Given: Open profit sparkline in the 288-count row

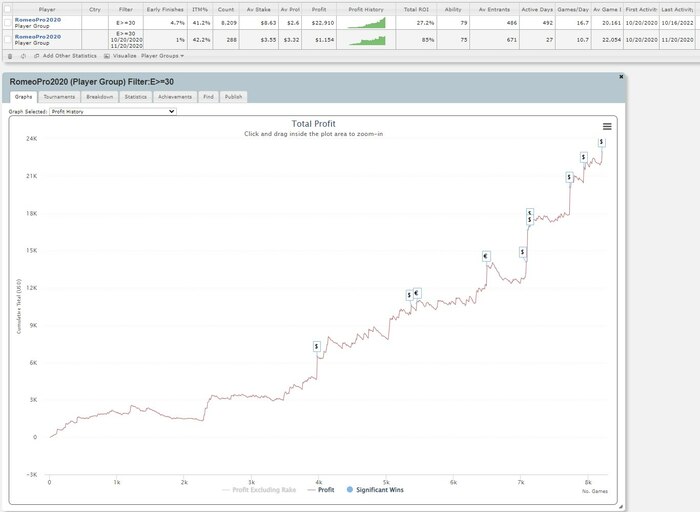Looking at the screenshot, I should pos(366,40).
